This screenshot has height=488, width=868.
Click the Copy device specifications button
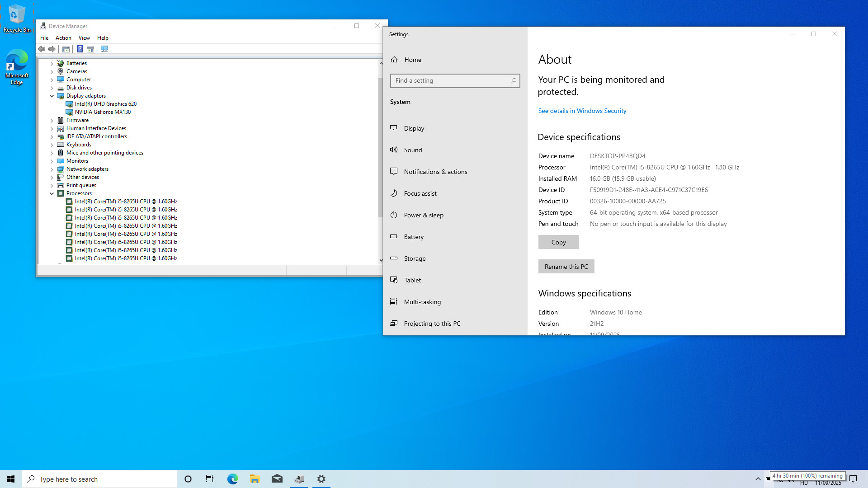coord(558,242)
